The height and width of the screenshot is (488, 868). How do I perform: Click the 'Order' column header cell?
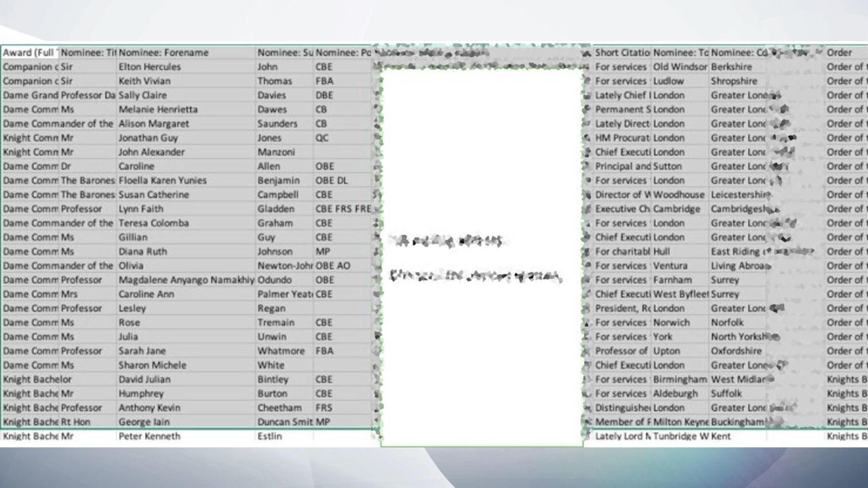[x=846, y=53]
